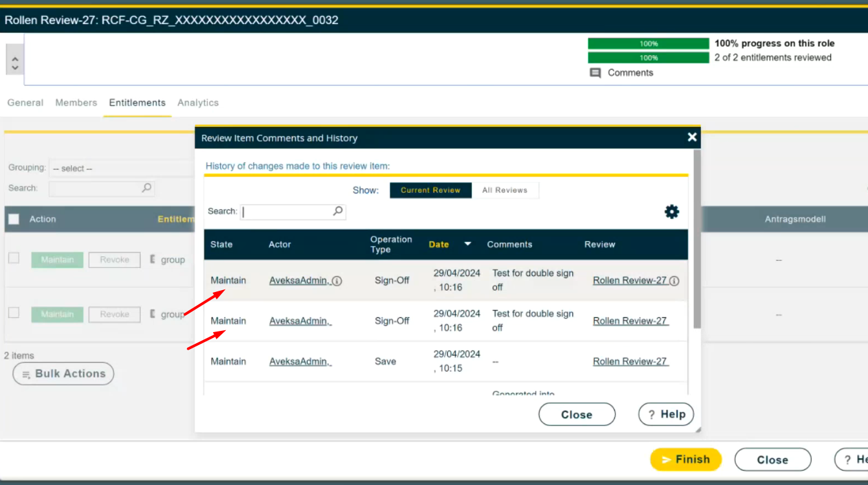Open the Grouping select dropdown

pyautogui.click(x=120, y=168)
